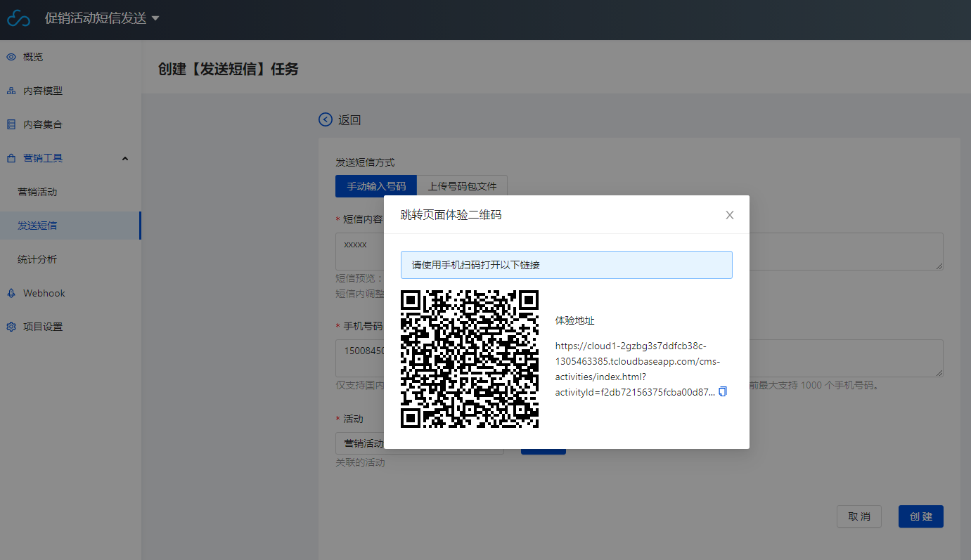Click the 营销工具 shopping bag icon
Screen dimensions: 971x560
11,158
